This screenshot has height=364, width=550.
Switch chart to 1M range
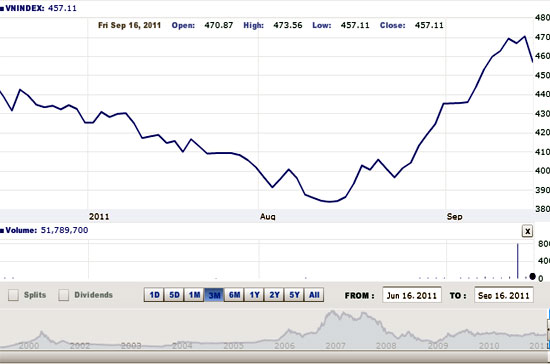tap(194, 295)
